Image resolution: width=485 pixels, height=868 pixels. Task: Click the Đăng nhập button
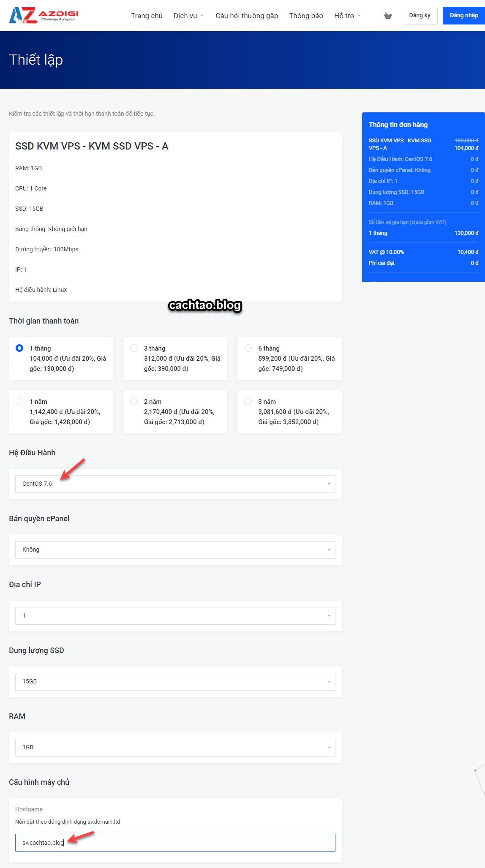464,16
